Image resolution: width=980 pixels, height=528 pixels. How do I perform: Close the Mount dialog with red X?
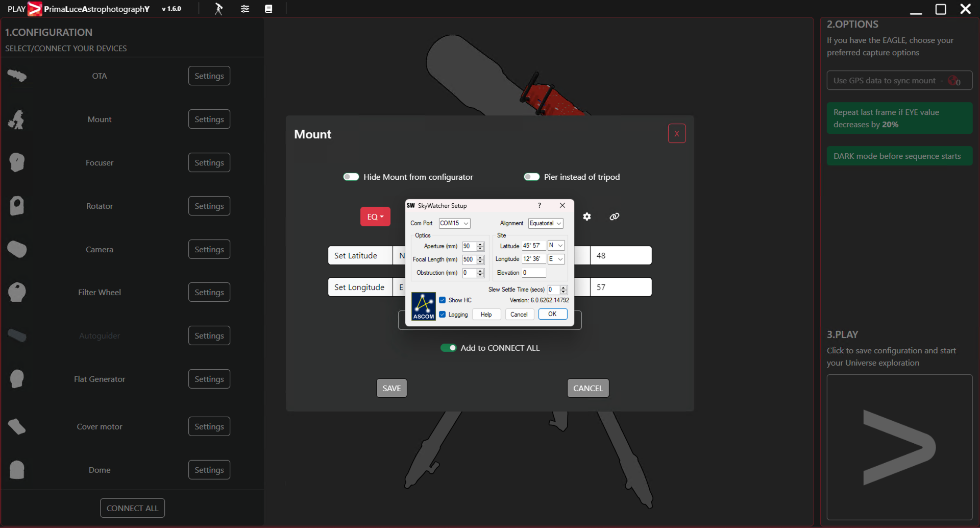coord(677,133)
